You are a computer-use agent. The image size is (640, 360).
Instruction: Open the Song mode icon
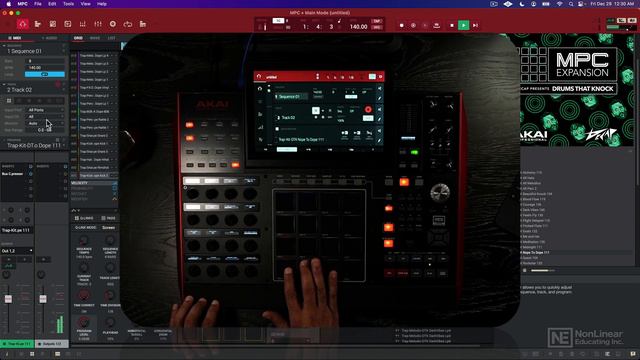tap(143, 24)
